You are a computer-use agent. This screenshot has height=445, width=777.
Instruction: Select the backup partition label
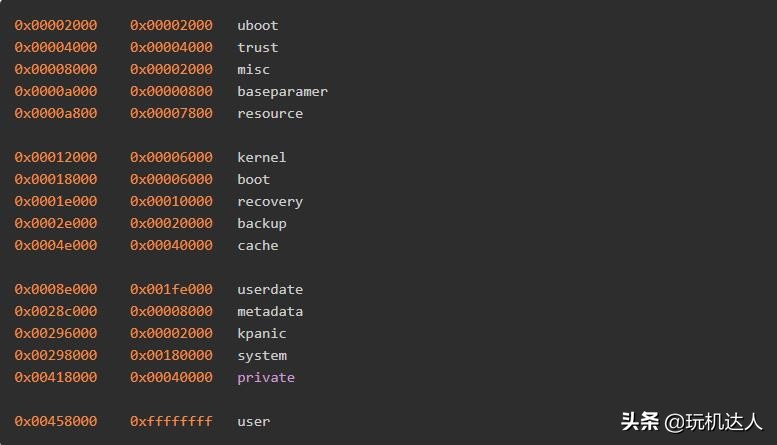pos(261,223)
